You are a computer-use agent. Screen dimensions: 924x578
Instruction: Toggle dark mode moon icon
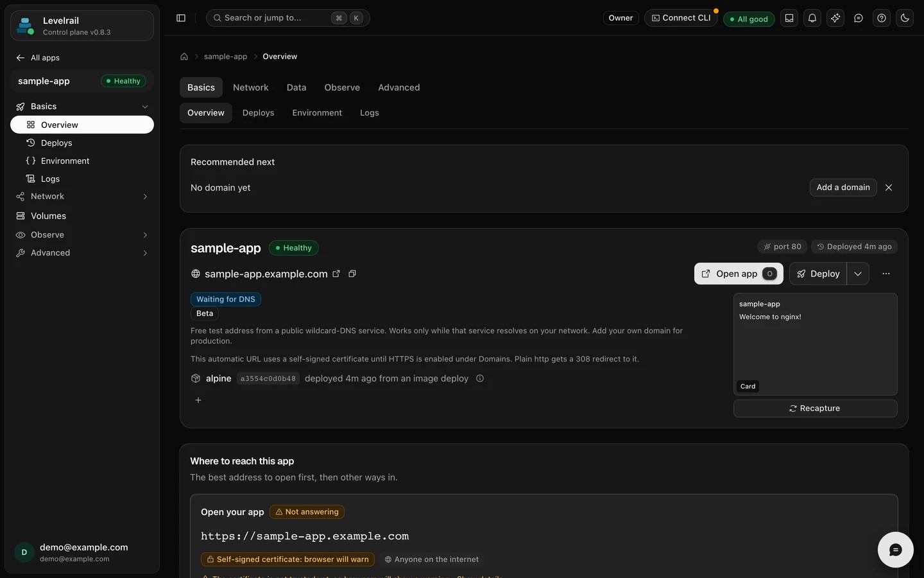905,18
